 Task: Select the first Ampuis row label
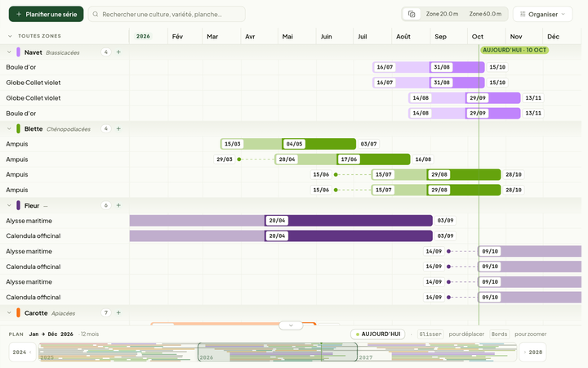coord(17,144)
